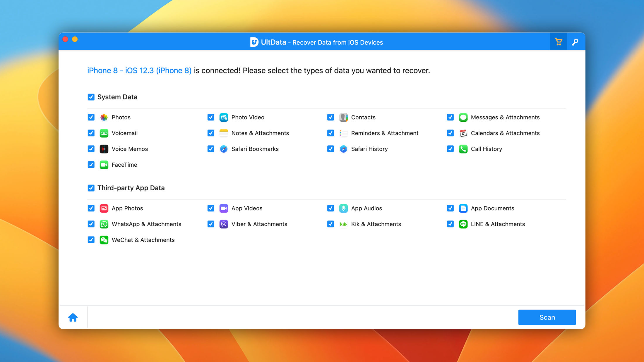Toggle the App Documents checkbox

point(450,208)
